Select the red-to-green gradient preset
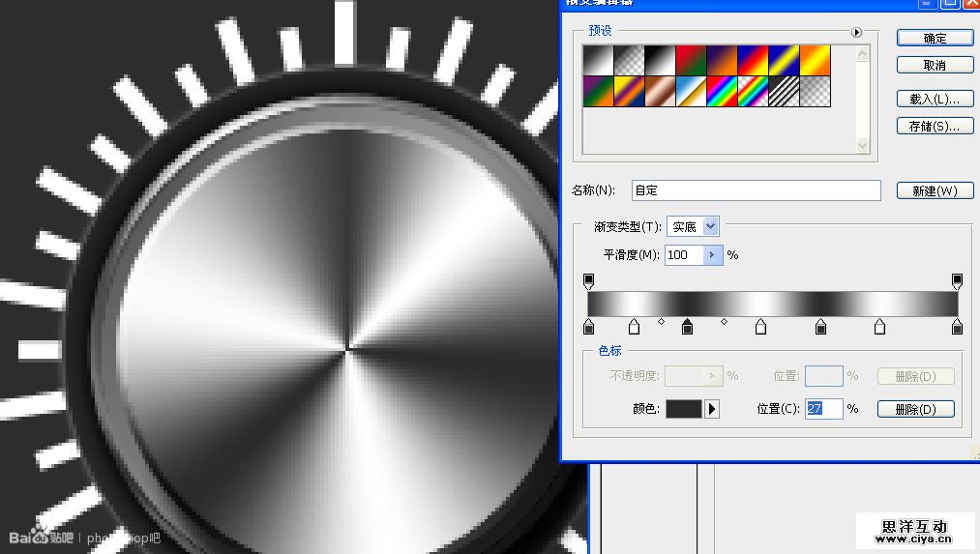This screenshot has height=554, width=980. tap(691, 61)
